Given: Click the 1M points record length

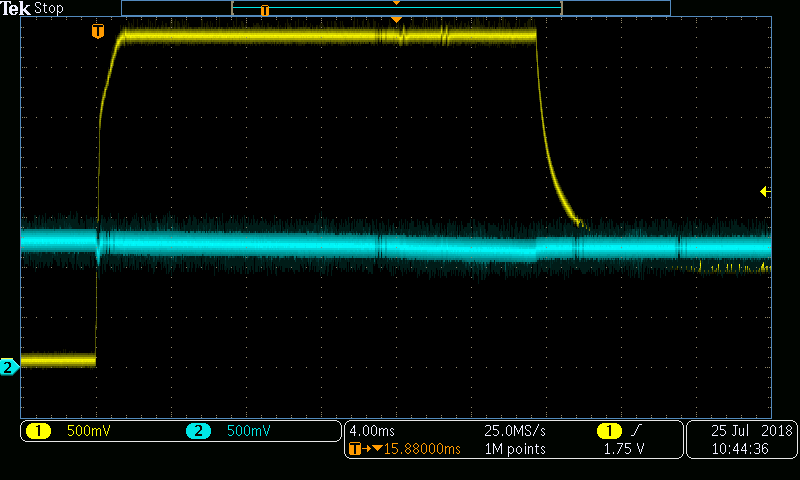Looking at the screenshot, I should pyautogui.click(x=515, y=449).
